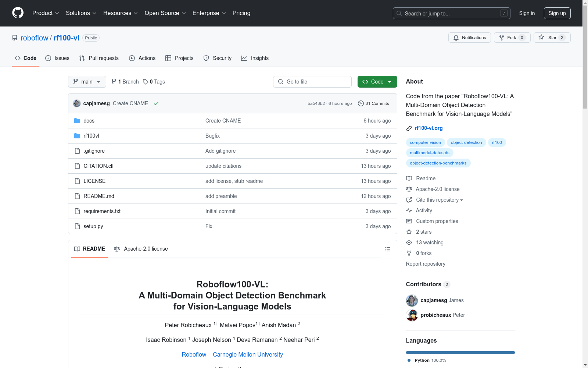The height and width of the screenshot is (368, 588).
Task: Click the Roboflow link in README
Action: [x=194, y=355]
